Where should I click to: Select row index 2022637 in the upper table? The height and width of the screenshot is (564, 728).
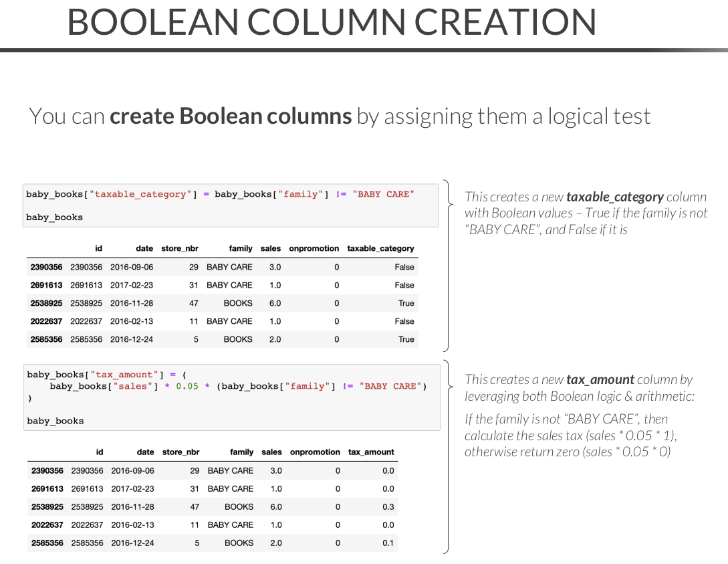point(46,321)
